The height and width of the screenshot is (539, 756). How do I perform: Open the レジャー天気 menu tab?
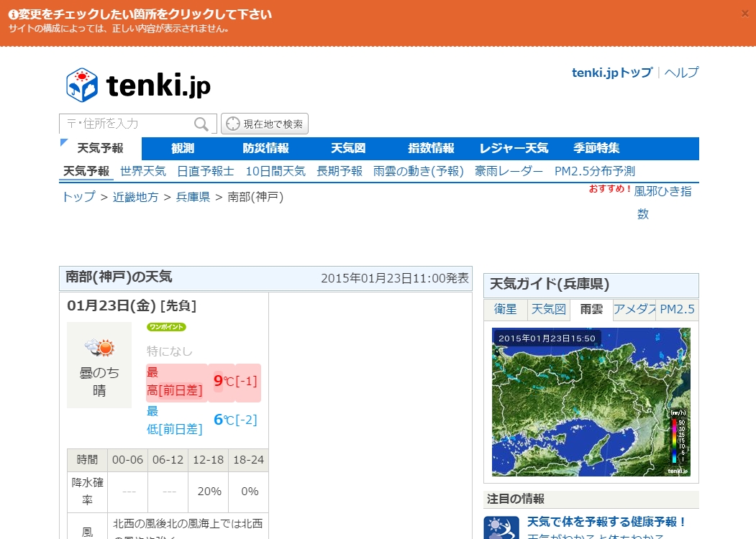(x=514, y=148)
